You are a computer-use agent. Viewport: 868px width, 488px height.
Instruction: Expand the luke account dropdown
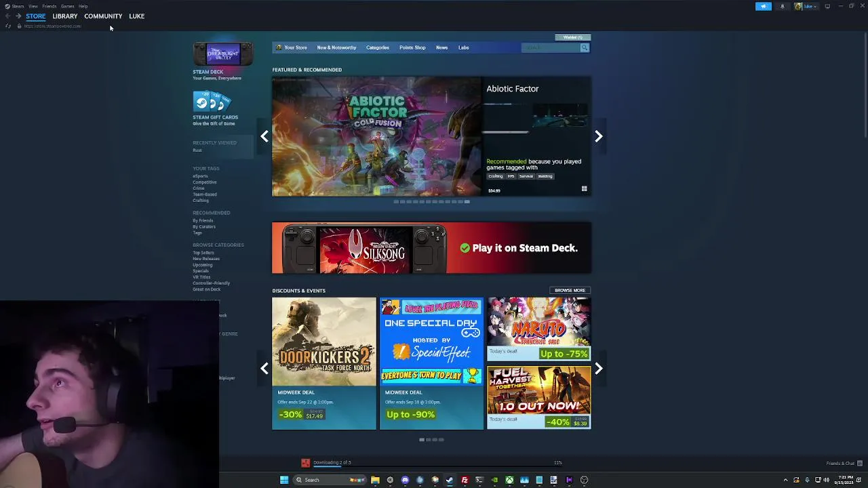click(x=806, y=6)
